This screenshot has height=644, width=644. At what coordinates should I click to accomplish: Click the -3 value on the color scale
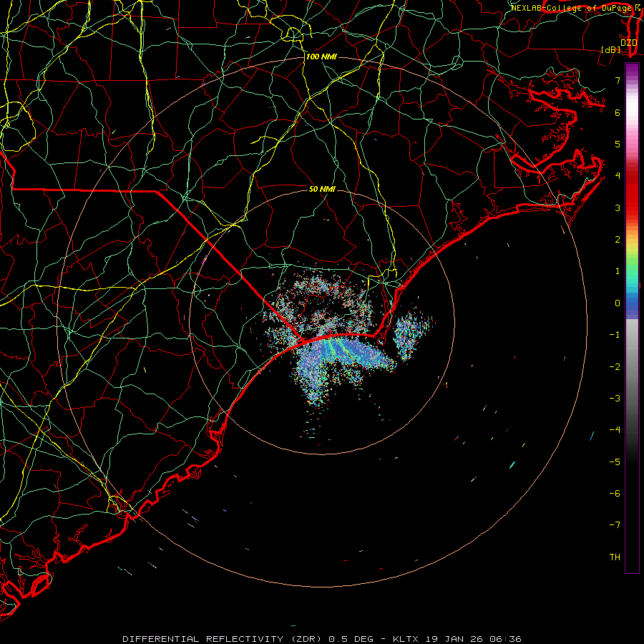(615, 399)
